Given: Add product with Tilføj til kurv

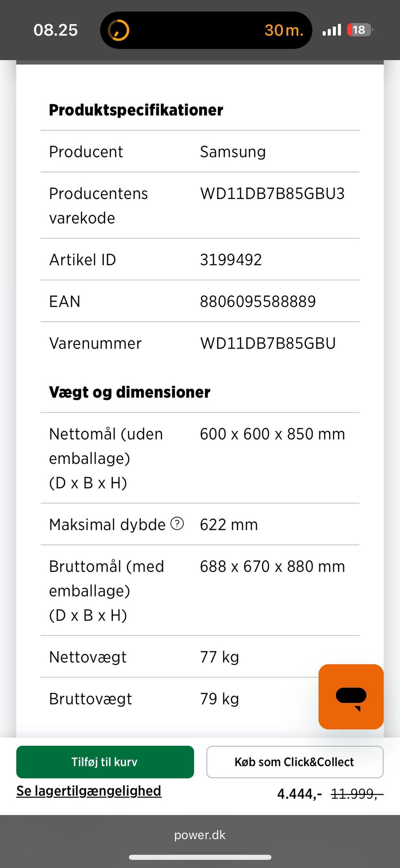Looking at the screenshot, I should tap(105, 762).
